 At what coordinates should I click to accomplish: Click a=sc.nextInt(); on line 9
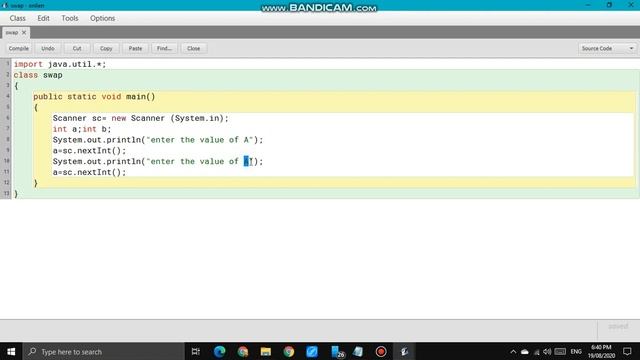89,151
